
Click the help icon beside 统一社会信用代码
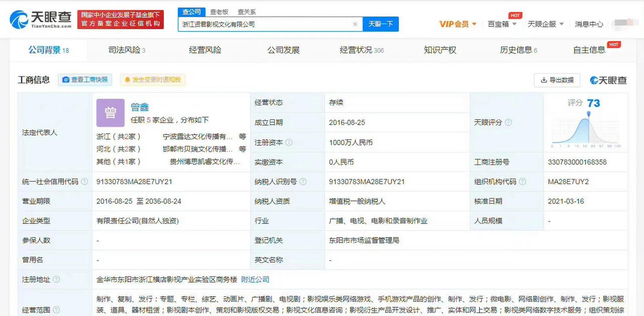click(x=85, y=182)
